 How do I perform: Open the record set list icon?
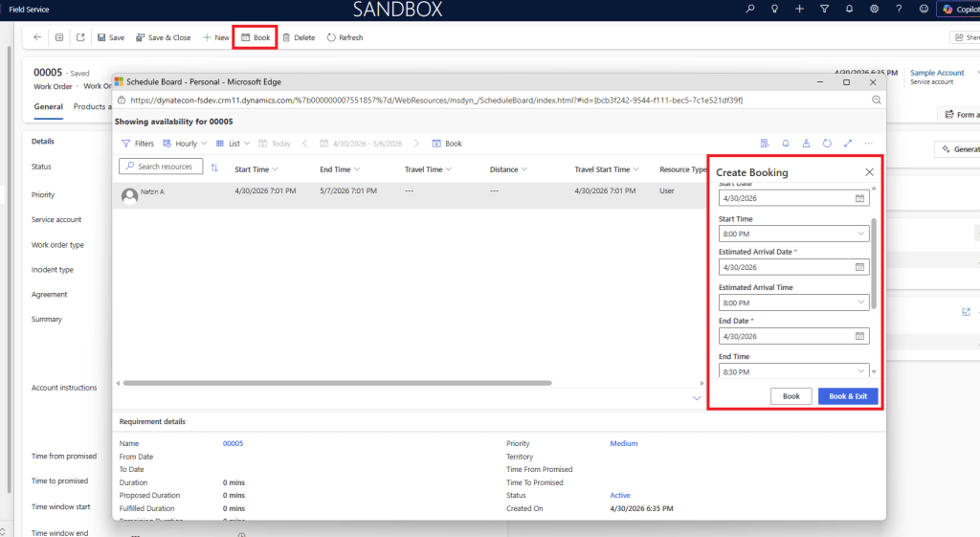(59, 37)
